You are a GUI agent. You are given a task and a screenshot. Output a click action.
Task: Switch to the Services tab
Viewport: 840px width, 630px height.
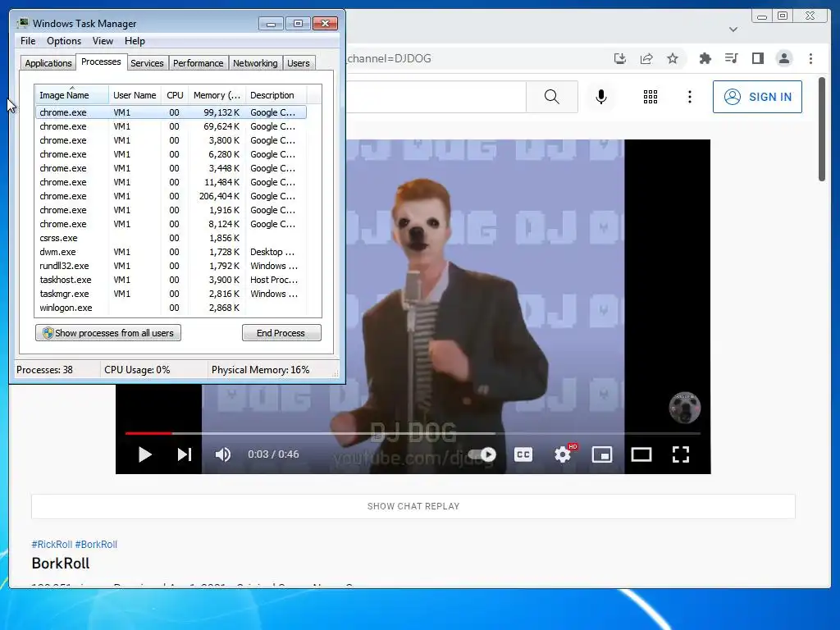pos(147,63)
